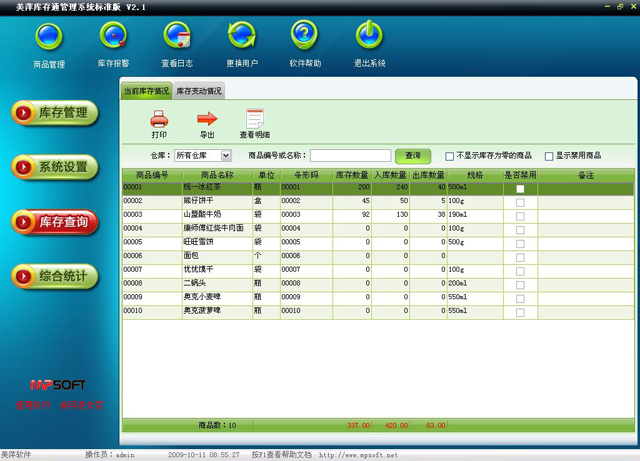640x461 pixels.
Task: Open 软件帮助 software help icon
Action: click(305, 37)
